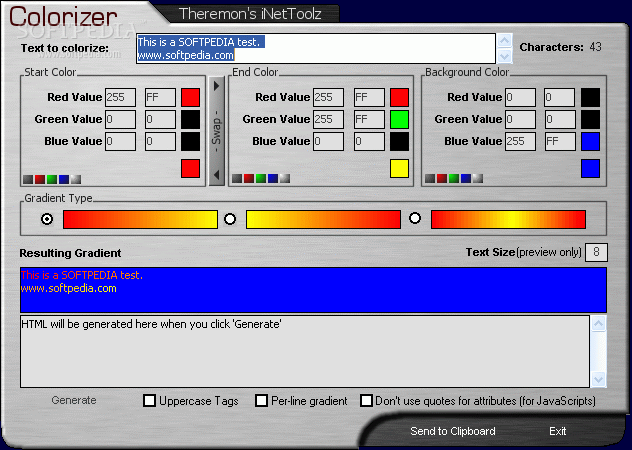Click the resulting gradient blue preview area
Image resolution: width=632 pixels, height=450 pixels.
pyautogui.click(x=313, y=290)
